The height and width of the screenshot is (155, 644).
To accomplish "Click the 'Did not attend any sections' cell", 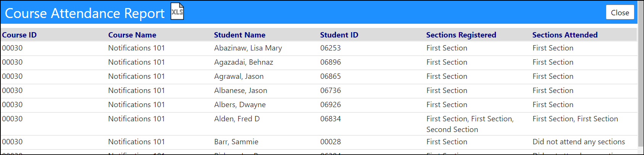I will 579,142.
